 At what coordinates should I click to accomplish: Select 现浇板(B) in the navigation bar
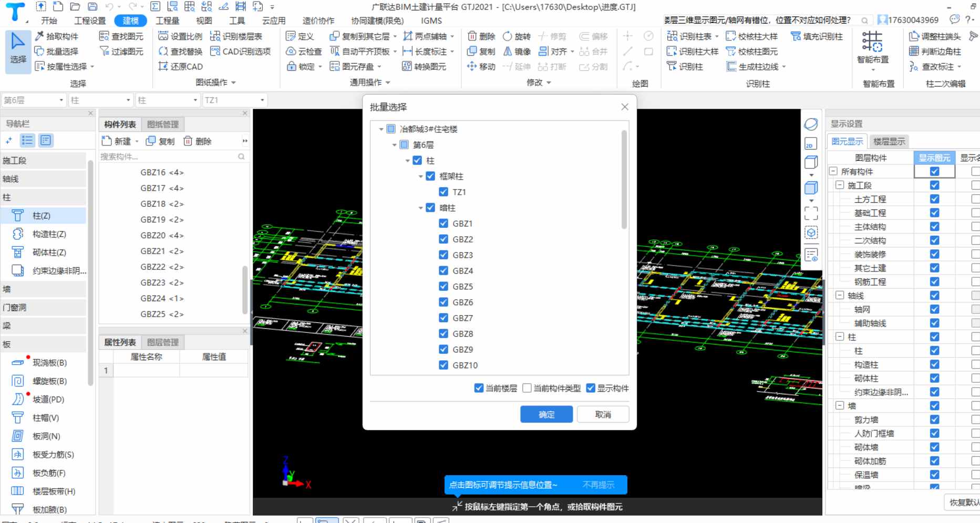tap(44, 363)
